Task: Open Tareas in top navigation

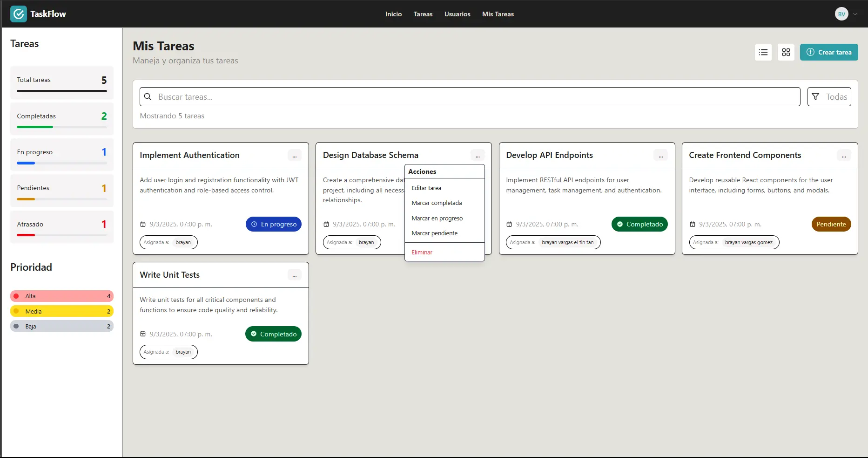Action: pos(423,14)
